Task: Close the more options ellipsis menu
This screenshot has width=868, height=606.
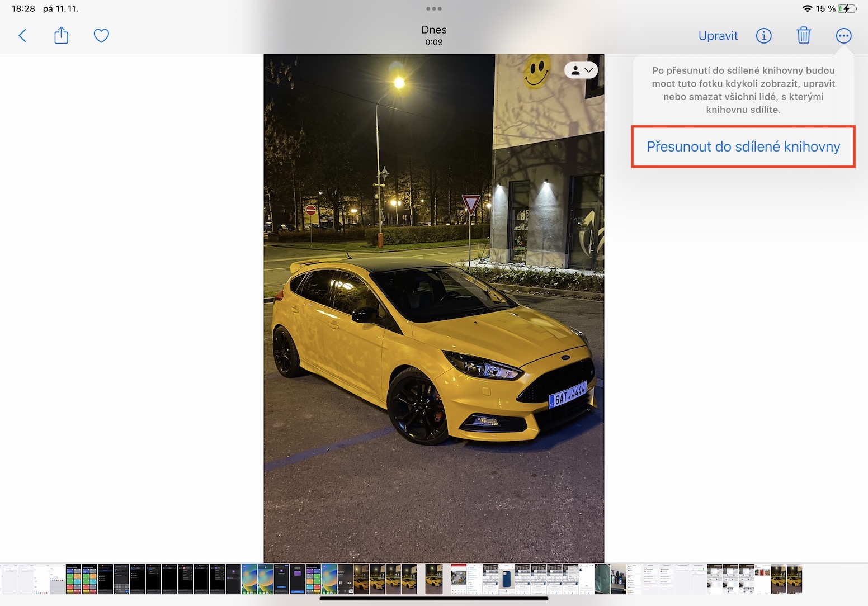Action: (843, 36)
